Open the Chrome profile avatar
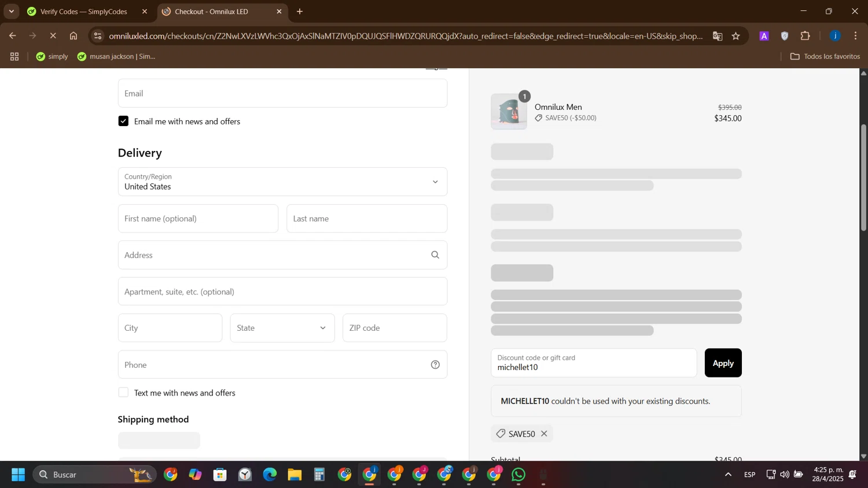 tap(835, 36)
